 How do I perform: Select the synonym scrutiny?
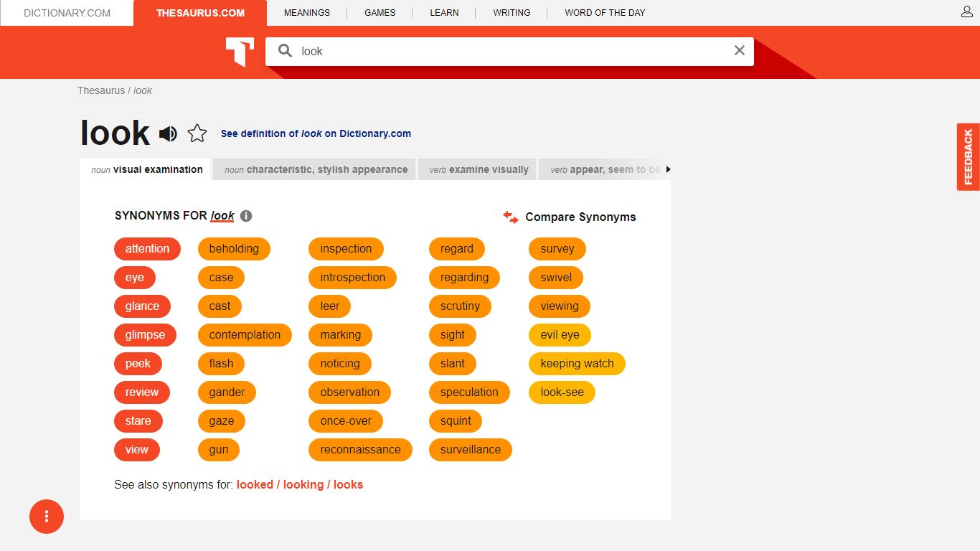coord(460,306)
